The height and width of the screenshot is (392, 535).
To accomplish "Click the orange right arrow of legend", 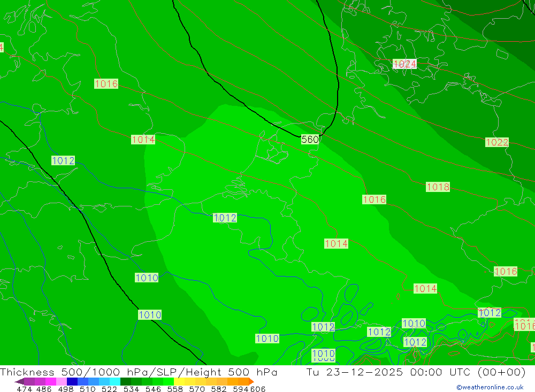I will (251, 381).
